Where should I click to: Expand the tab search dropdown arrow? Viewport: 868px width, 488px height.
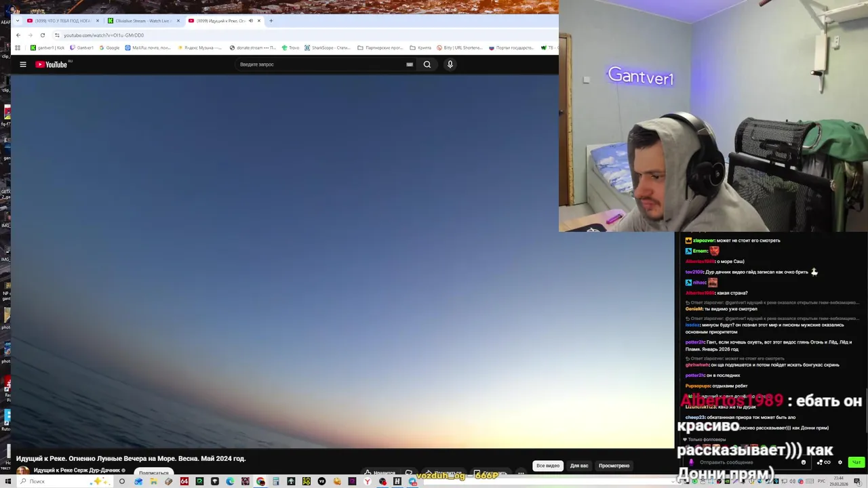tap(17, 21)
